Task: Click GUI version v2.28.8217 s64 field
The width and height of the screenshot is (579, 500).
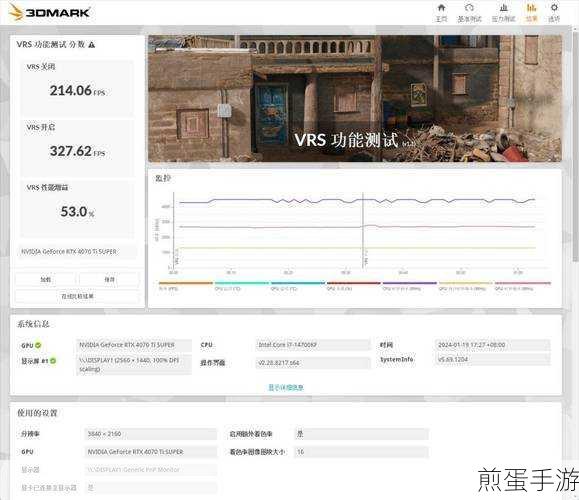Action: pos(313,363)
